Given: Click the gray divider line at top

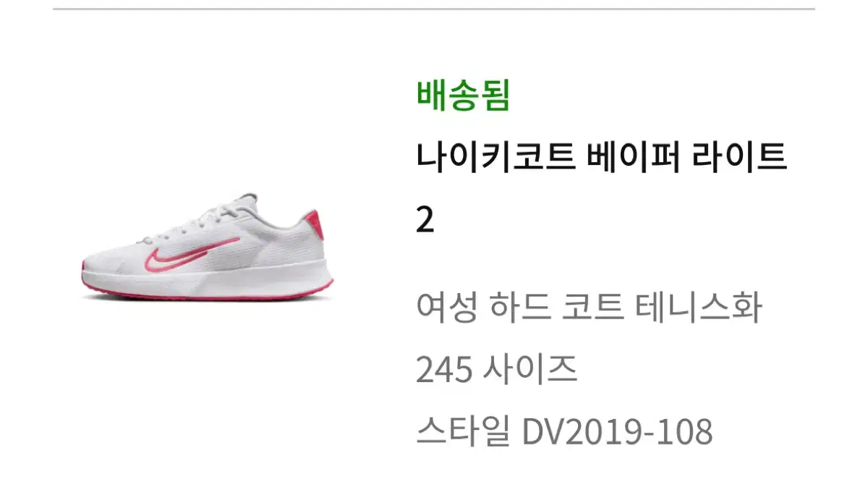Looking at the screenshot, I should [434, 9].
